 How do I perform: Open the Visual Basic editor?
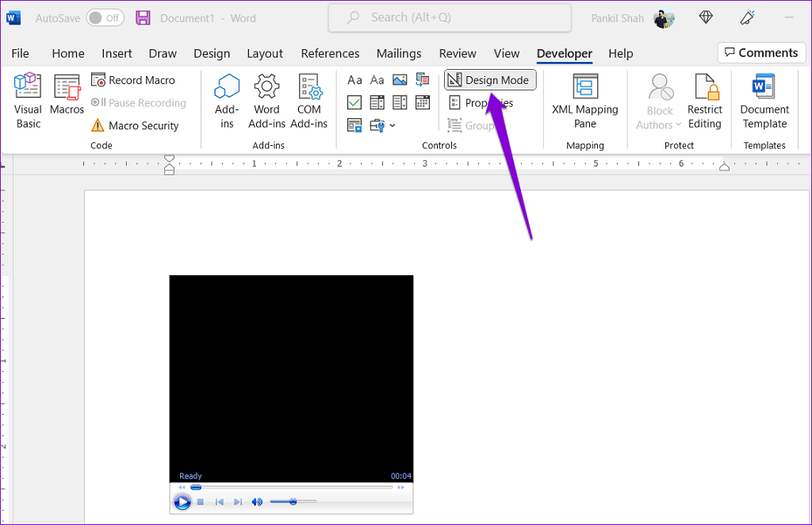click(28, 99)
